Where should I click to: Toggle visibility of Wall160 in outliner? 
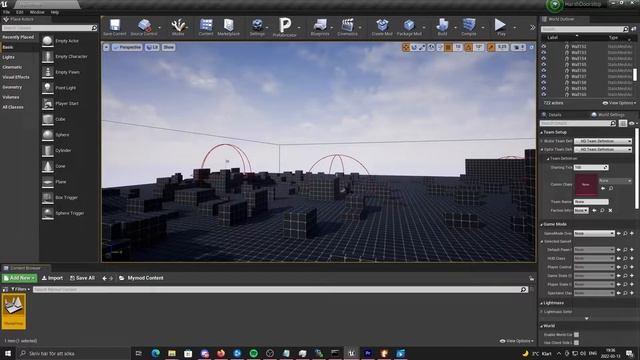click(x=544, y=94)
